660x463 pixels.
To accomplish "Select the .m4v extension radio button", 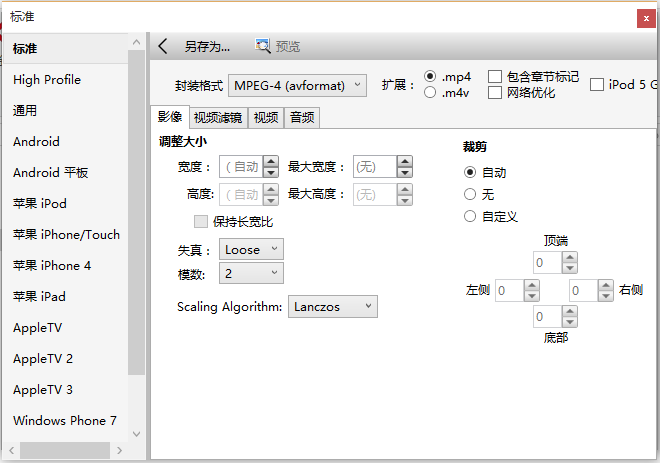I will click(x=430, y=92).
